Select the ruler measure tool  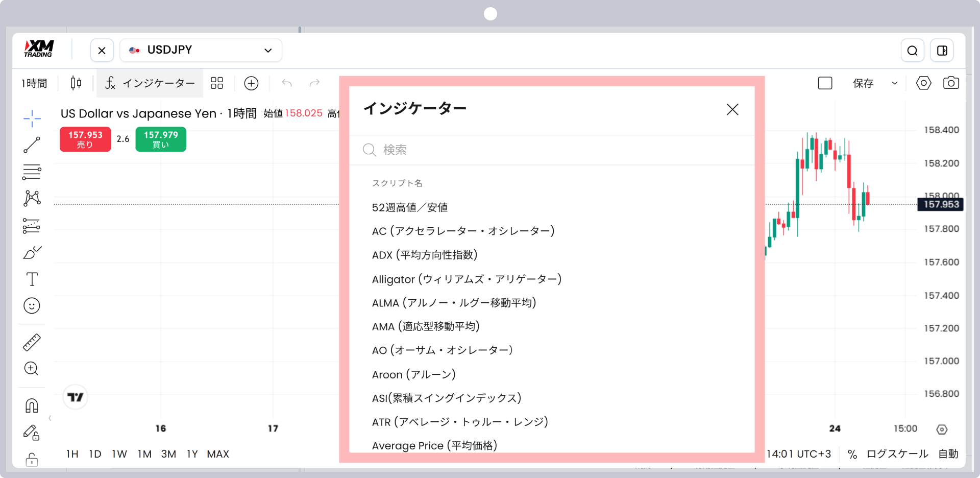coord(32,342)
